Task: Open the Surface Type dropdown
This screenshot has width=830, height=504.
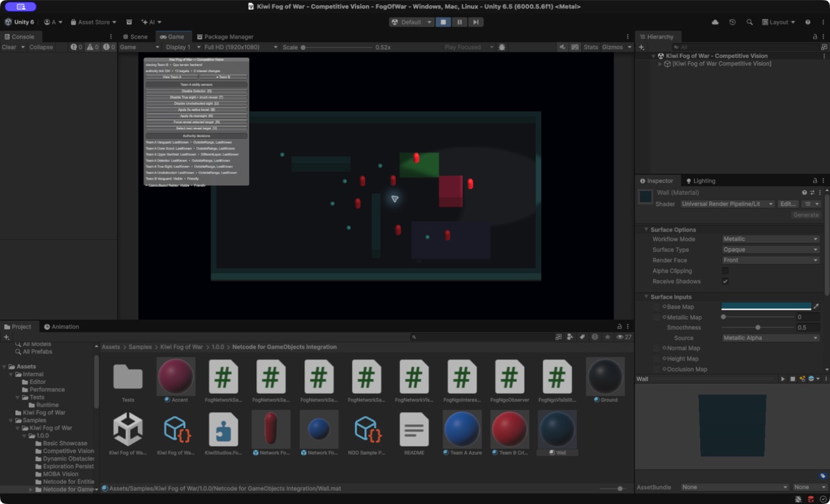Action: (770, 249)
